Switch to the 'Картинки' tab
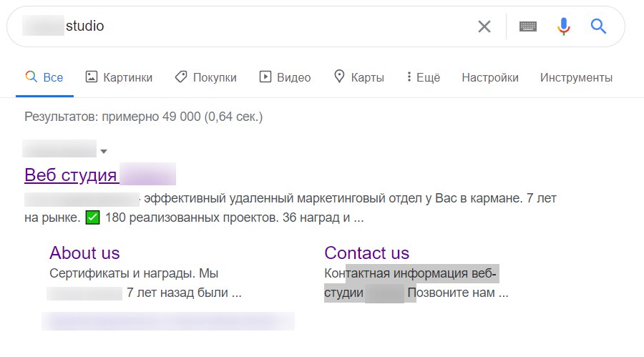This screenshot has height=357, width=644. (119, 77)
